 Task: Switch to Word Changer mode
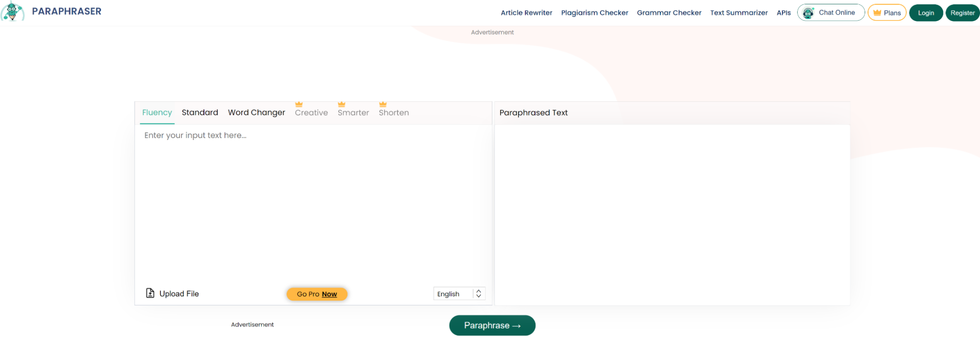[256, 113]
